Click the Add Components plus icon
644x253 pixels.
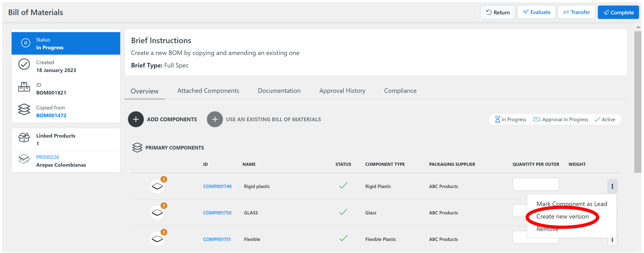[x=136, y=119]
